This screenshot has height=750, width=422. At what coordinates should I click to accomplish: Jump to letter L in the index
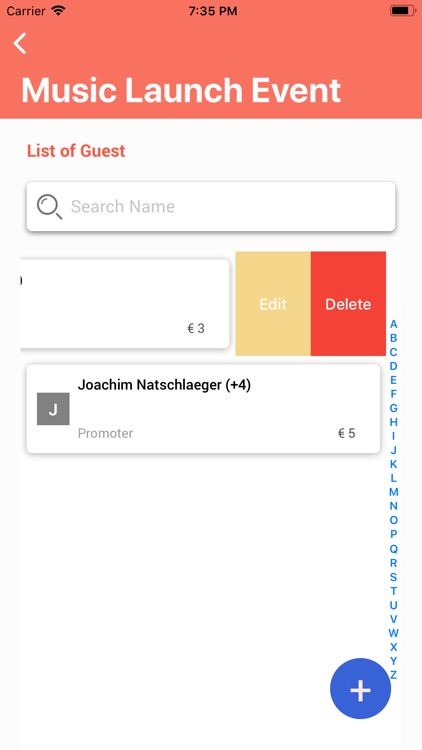pyautogui.click(x=393, y=478)
